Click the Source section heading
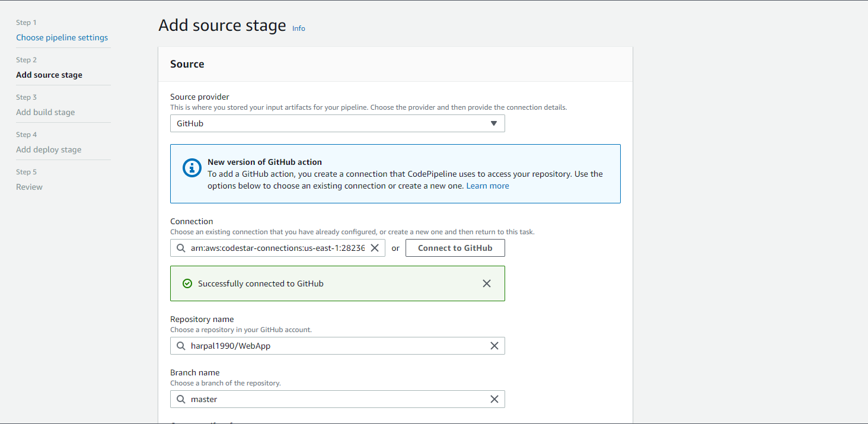The width and height of the screenshot is (868, 424). tap(187, 64)
